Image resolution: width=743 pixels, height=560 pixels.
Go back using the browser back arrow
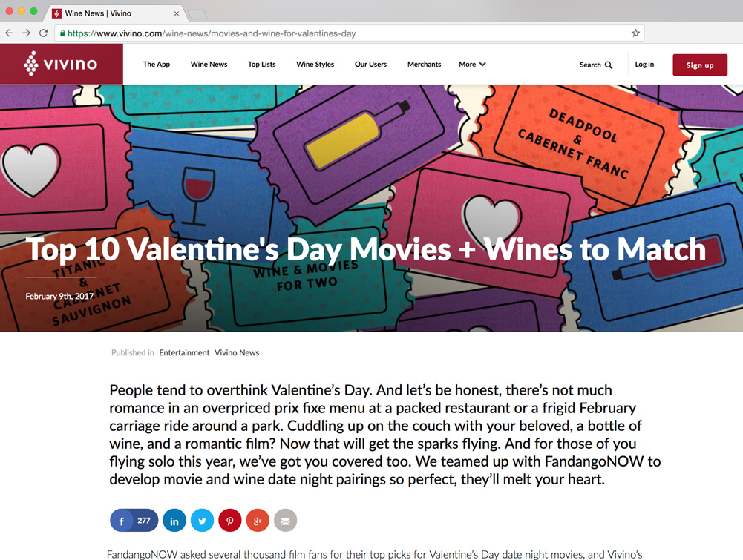pos(9,33)
